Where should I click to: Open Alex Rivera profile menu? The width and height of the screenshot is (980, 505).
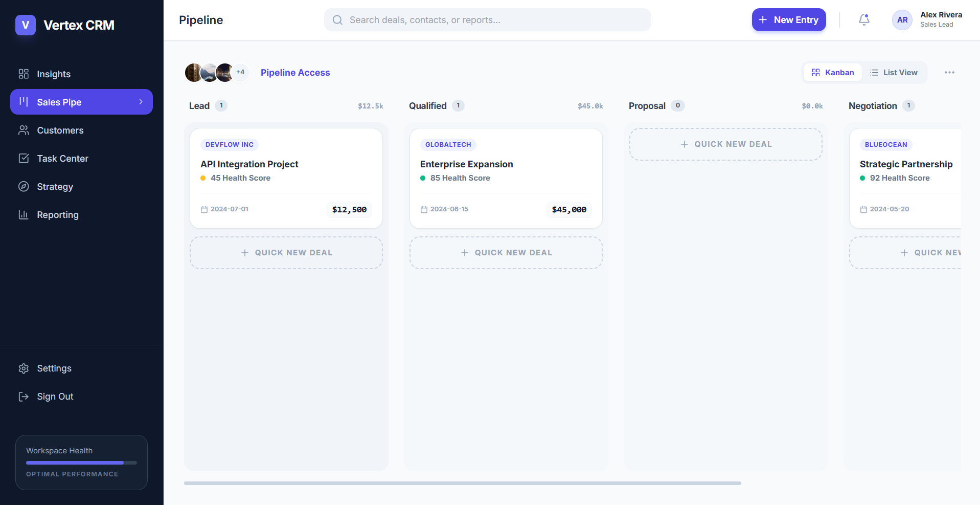[927, 19]
